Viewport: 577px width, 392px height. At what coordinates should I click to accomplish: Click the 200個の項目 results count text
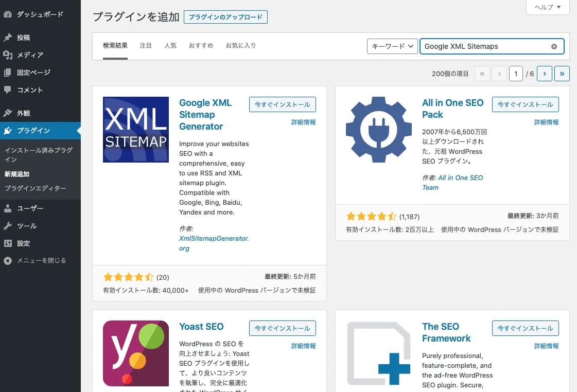(450, 74)
